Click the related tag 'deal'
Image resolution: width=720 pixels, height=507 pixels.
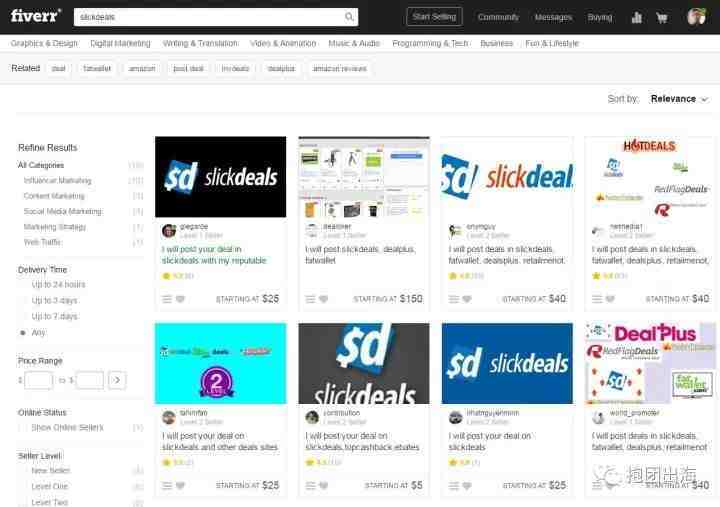click(58, 68)
